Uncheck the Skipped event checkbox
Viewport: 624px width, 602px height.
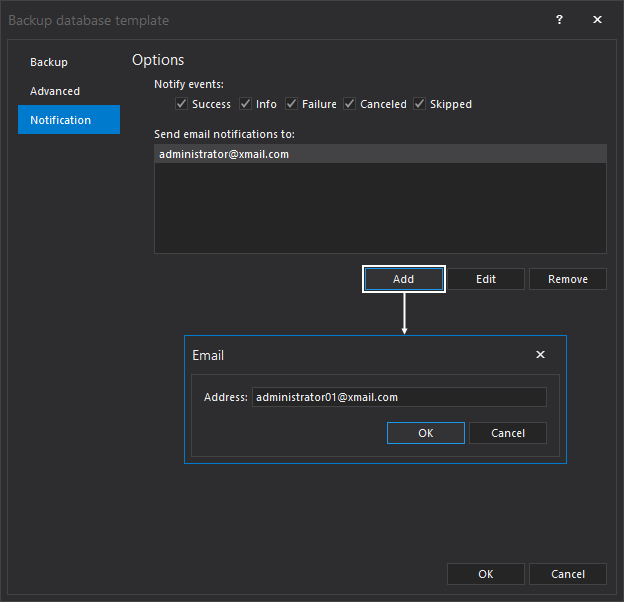tap(420, 104)
